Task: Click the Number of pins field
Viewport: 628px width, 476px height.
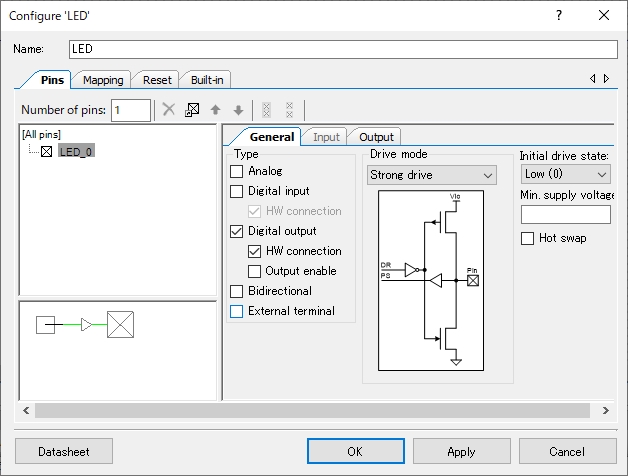Action: point(131,110)
